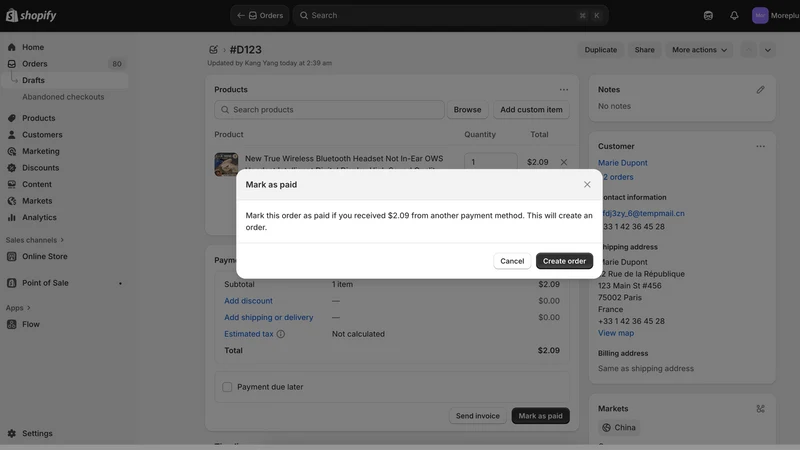Click the Markets globe icon in sidebar
Image resolution: width=800 pixels, height=450 pixels.
(x=12, y=201)
